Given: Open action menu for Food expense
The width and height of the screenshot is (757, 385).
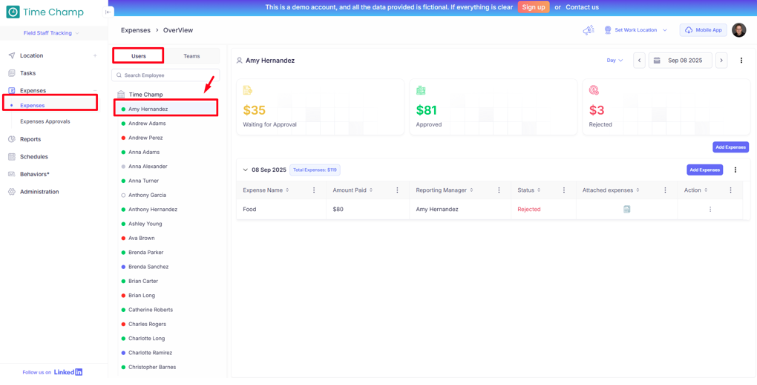Looking at the screenshot, I should pos(710,210).
